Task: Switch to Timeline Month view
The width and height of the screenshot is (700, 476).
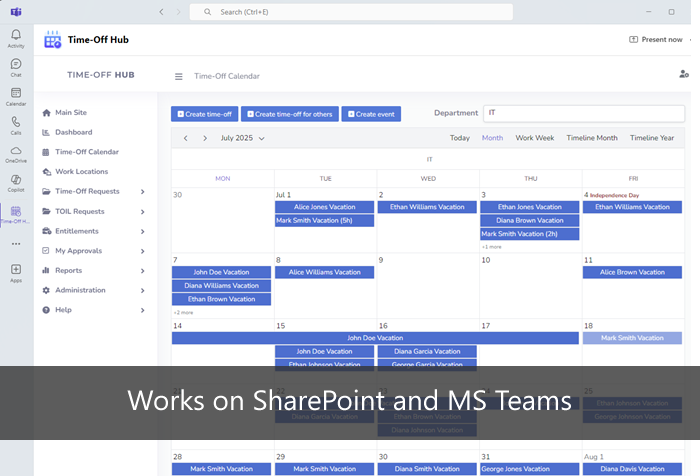Action: [x=592, y=138]
